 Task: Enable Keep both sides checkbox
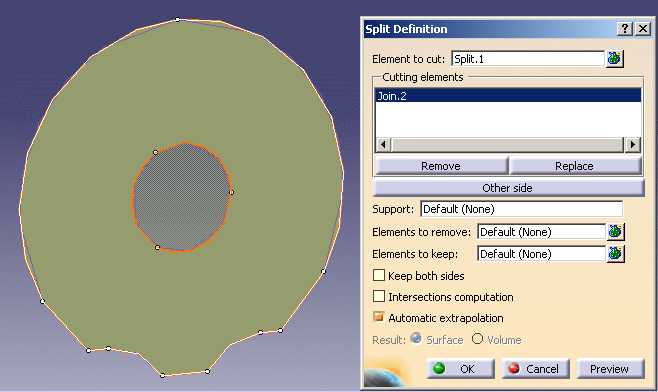point(379,275)
